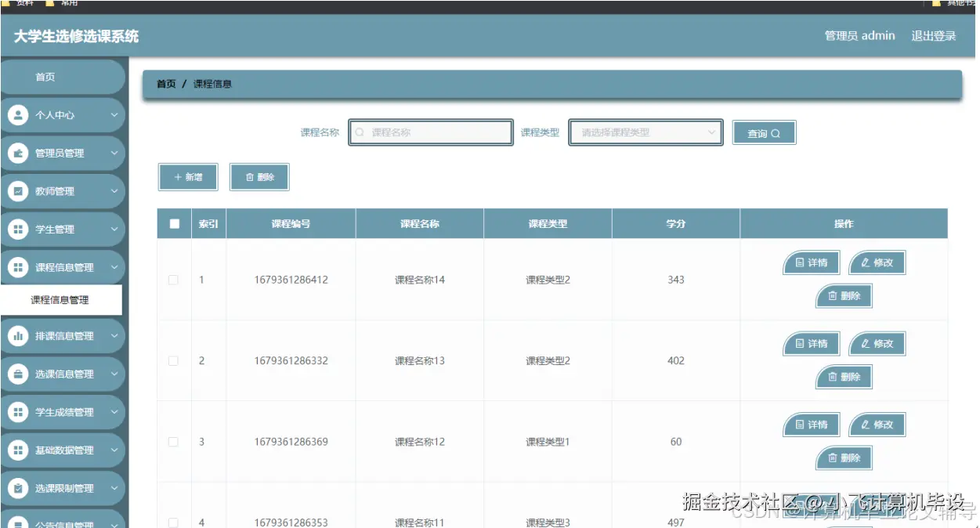Viewport: 980px width, 528px height.
Task: Click the 个人中心 user icon
Action: (18, 115)
